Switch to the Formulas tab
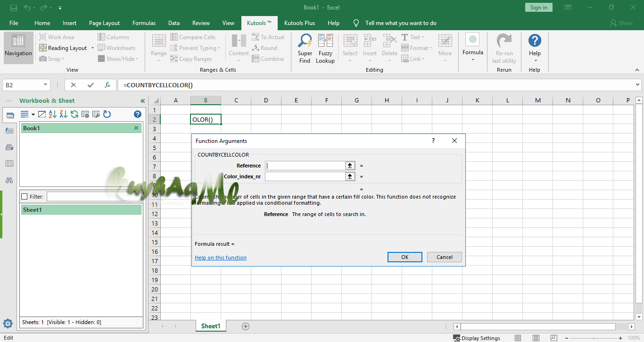The width and height of the screenshot is (644, 342). coord(144,23)
